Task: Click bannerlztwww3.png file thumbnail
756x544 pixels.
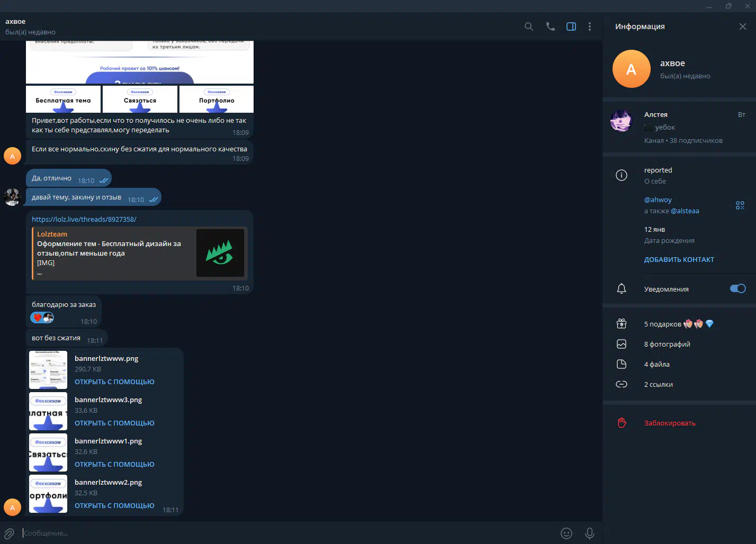Action: click(x=48, y=411)
